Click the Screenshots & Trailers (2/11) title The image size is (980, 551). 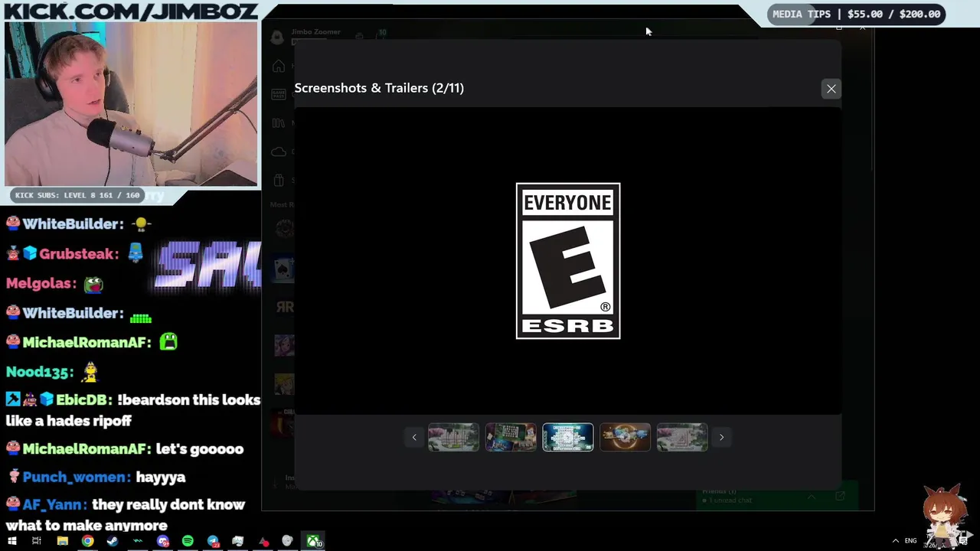[x=379, y=88]
